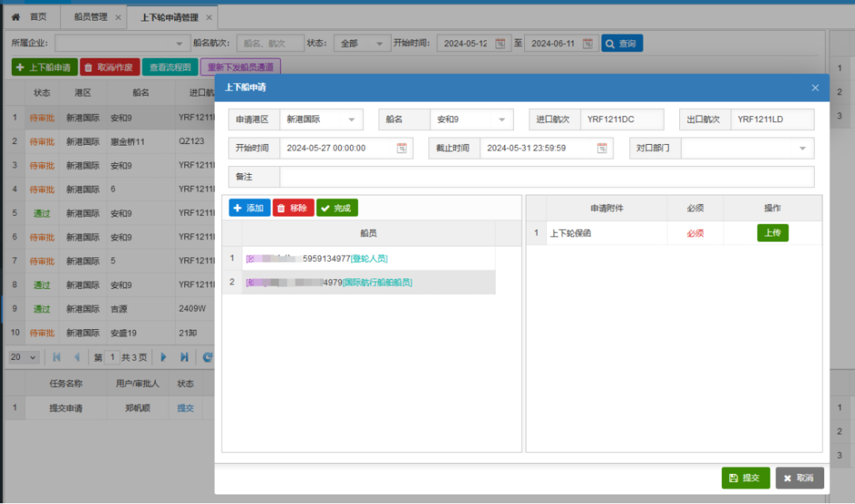Image resolution: width=855 pixels, height=504 pixels.
Task: Click the home icon on 首页 tab
Action: (16, 17)
